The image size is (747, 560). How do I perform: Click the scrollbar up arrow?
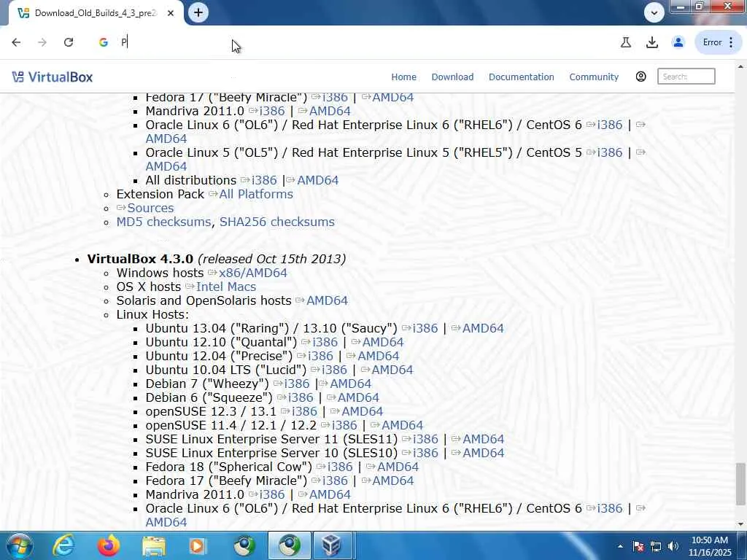click(x=740, y=66)
